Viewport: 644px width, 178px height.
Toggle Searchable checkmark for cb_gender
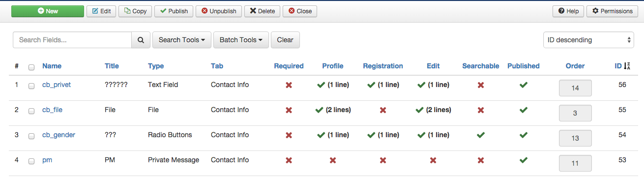481,135
